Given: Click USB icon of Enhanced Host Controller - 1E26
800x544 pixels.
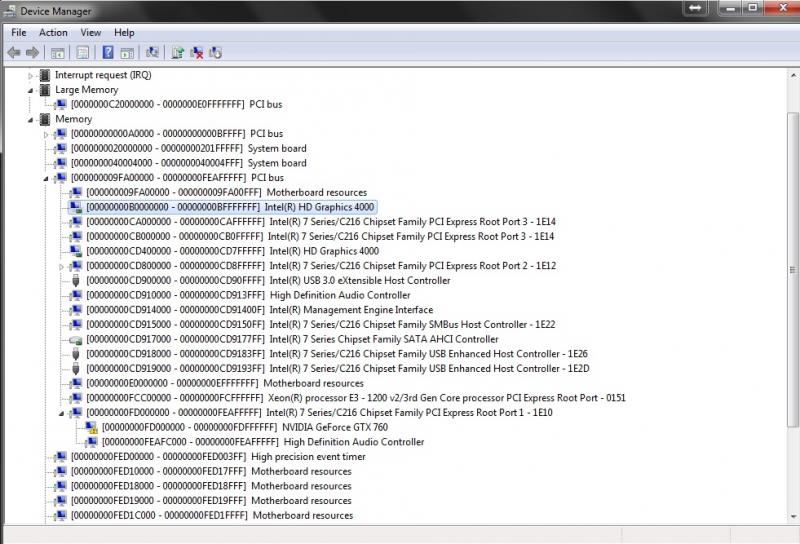Looking at the screenshot, I should (x=76, y=354).
